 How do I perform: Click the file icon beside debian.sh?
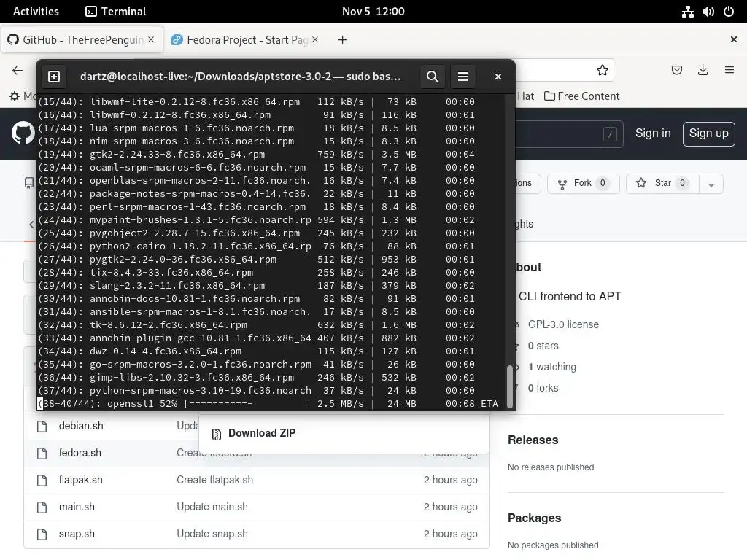42,426
